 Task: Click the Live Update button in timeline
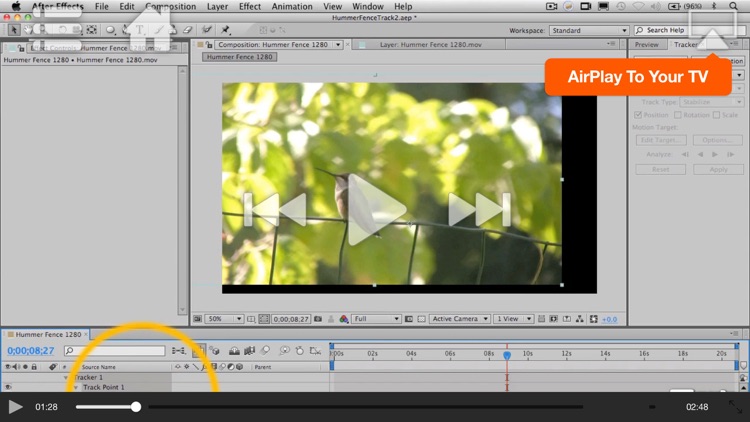point(199,351)
